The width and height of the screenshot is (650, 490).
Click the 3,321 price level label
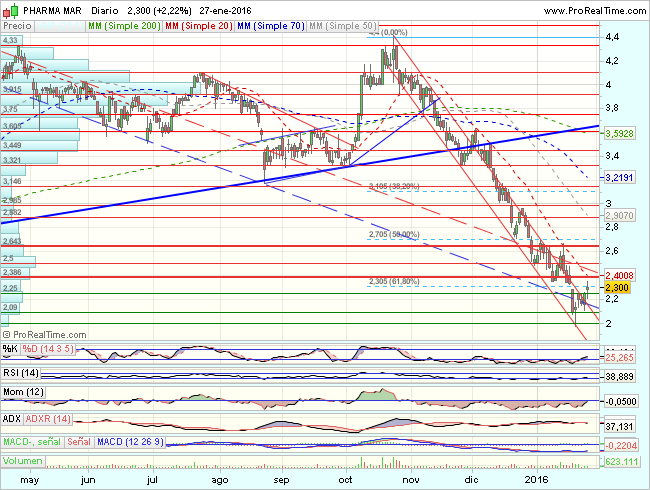[12, 160]
